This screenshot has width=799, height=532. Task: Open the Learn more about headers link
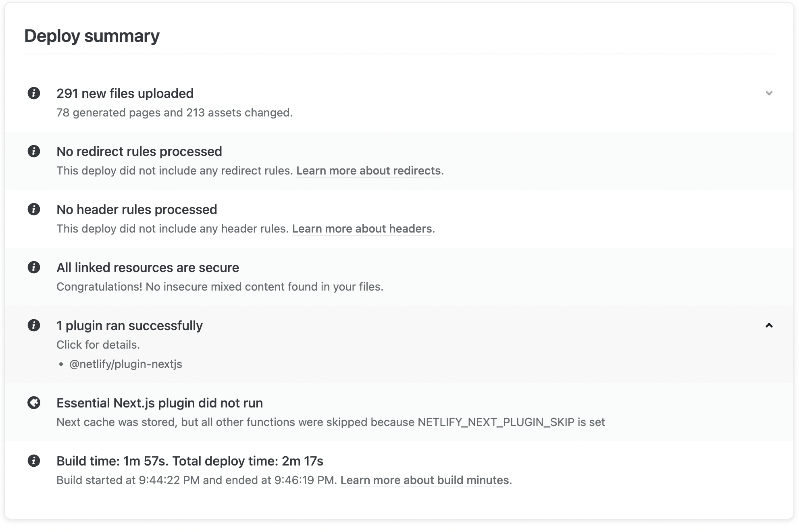[x=362, y=229]
